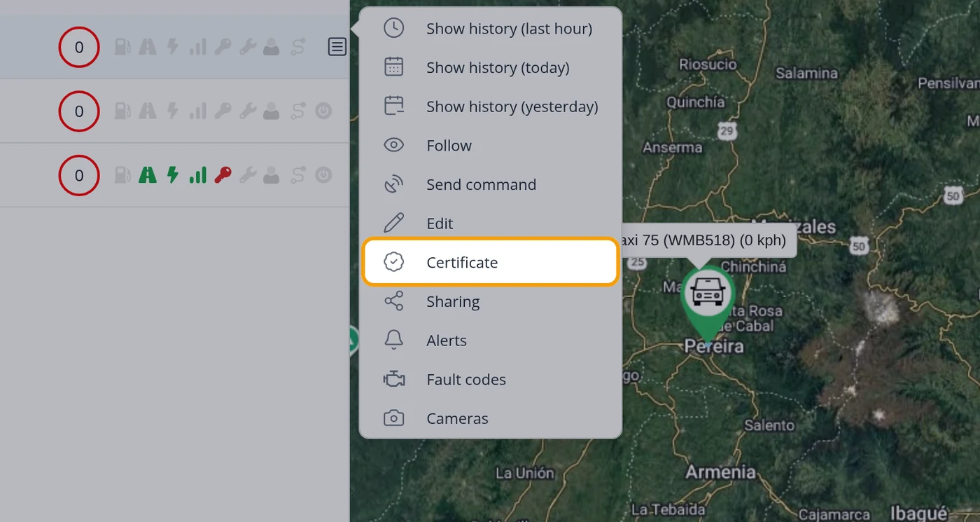
Task: Click wrench icon in middle row
Action: coord(248,111)
